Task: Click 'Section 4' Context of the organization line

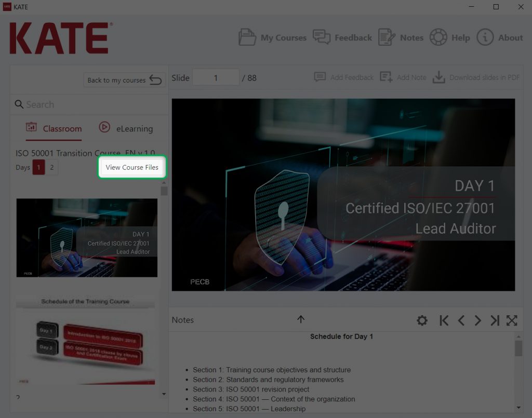Action: tap(274, 399)
